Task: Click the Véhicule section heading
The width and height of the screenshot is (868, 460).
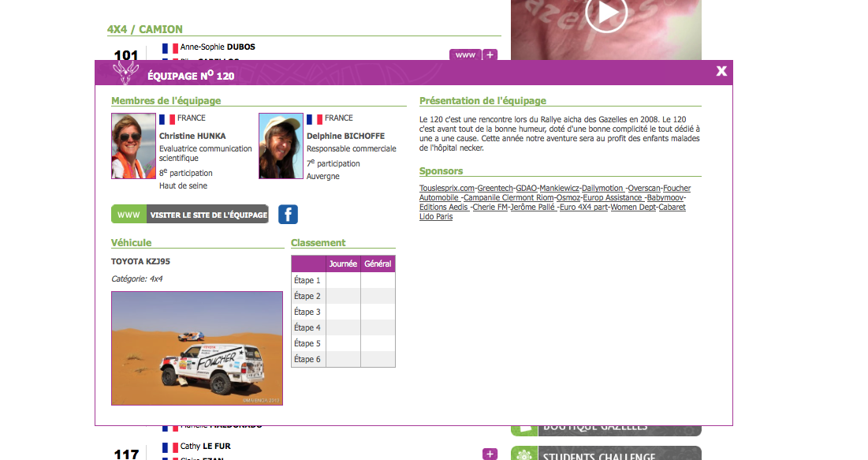Action: [131, 243]
